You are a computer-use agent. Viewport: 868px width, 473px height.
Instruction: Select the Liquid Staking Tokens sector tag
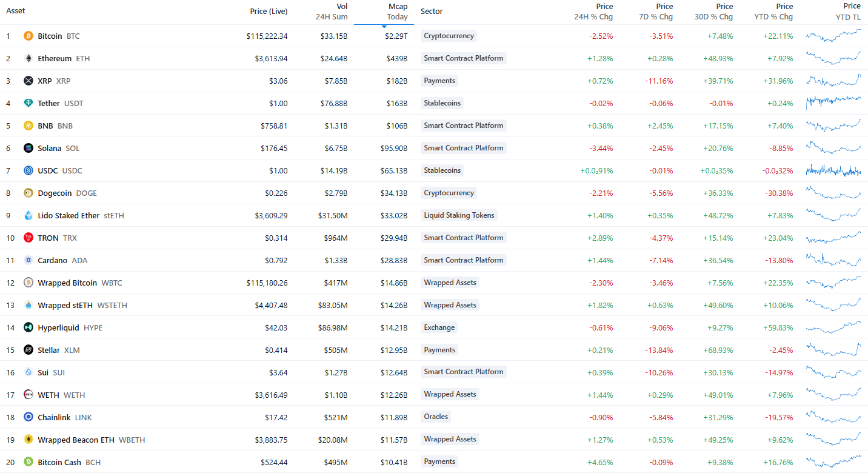pos(459,215)
